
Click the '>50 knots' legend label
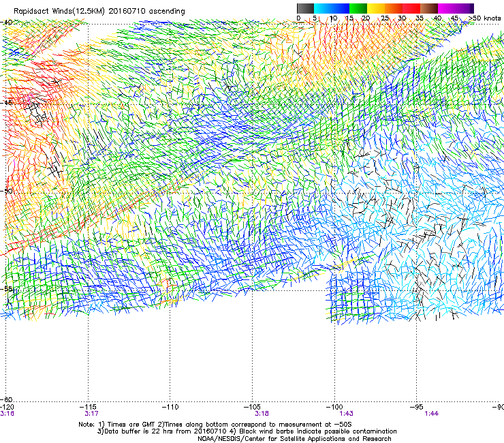pyautogui.click(x=484, y=18)
